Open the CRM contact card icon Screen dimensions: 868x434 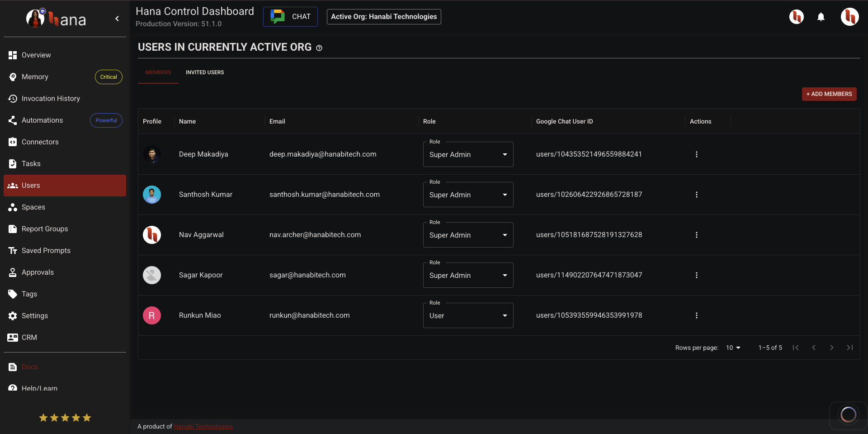click(x=13, y=337)
